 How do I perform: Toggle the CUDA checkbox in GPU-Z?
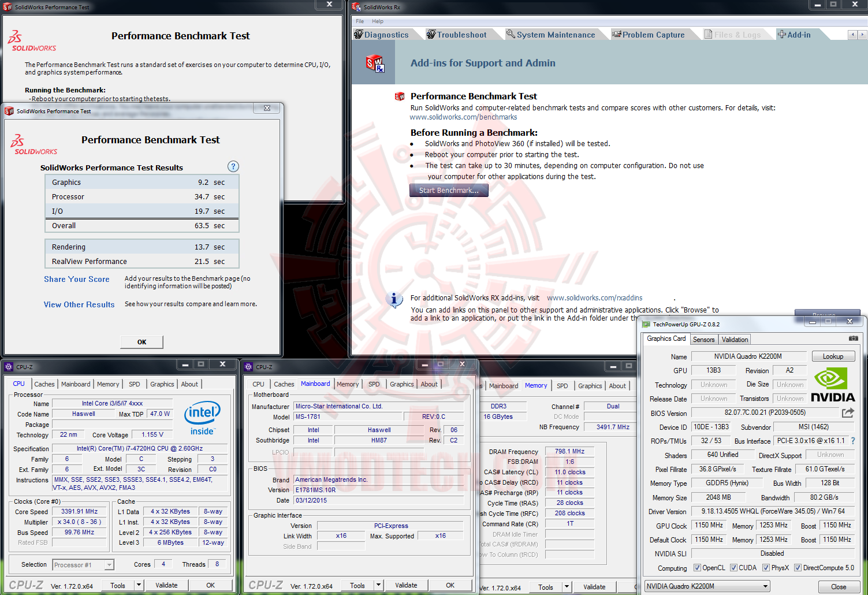click(x=733, y=568)
